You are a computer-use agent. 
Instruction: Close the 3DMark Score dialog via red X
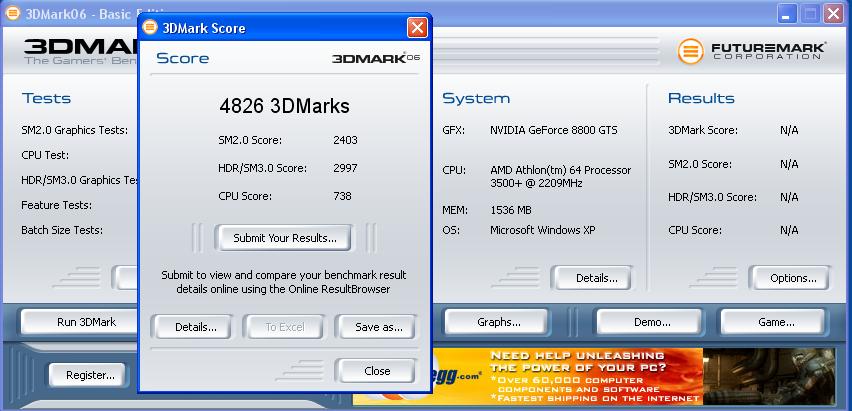(417, 28)
